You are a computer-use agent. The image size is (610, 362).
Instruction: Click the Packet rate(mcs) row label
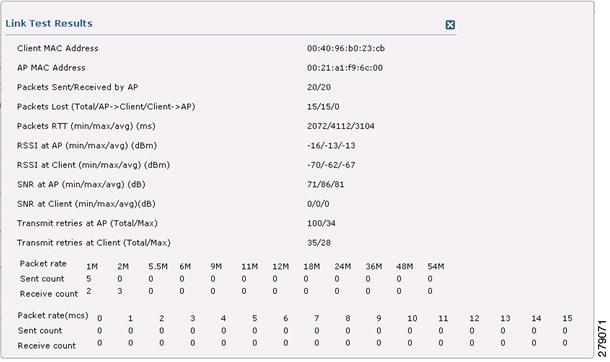53,315
